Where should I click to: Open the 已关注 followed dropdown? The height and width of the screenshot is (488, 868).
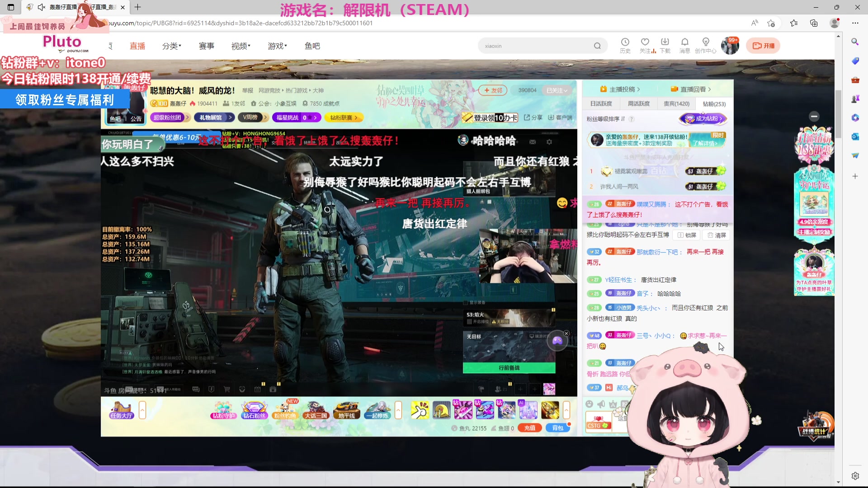click(557, 90)
